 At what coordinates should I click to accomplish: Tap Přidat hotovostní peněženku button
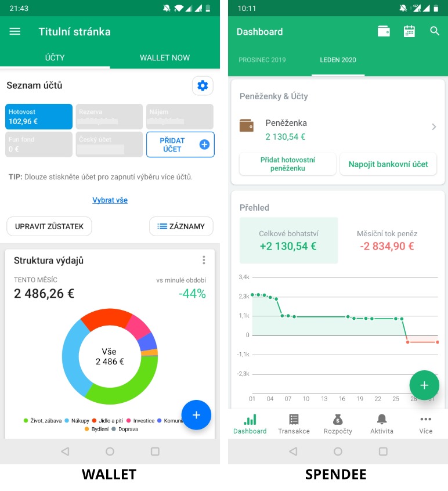(x=288, y=164)
